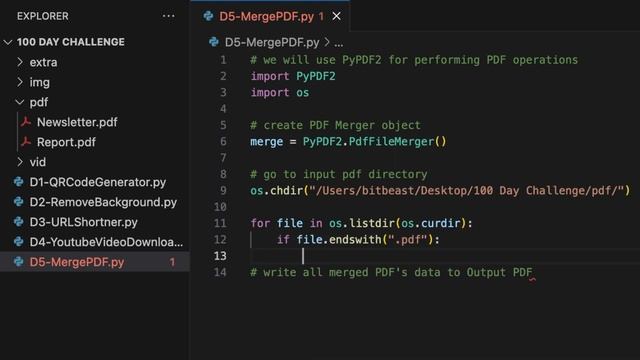
Task: Click comment "# go to input pdf directory"
Action: tap(339, 174)
